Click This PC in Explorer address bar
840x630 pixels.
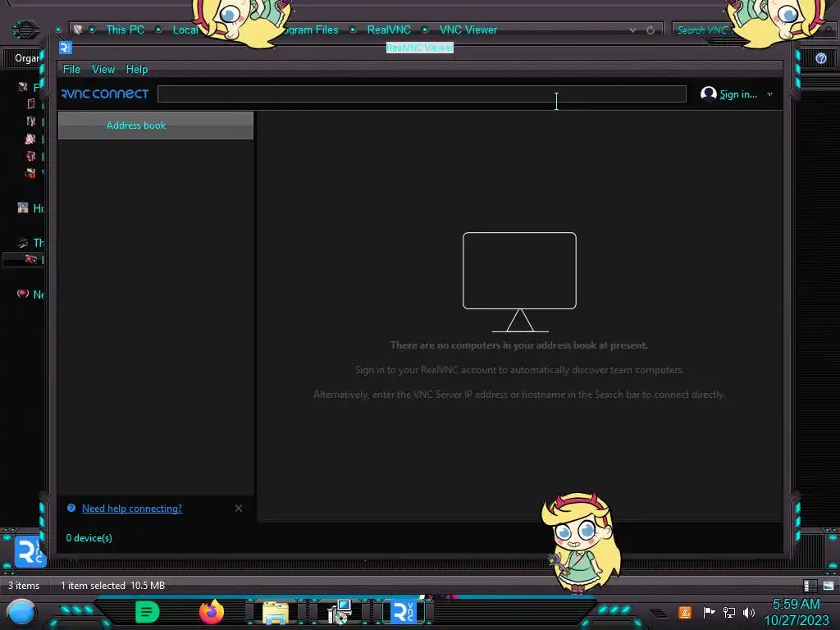125,30
